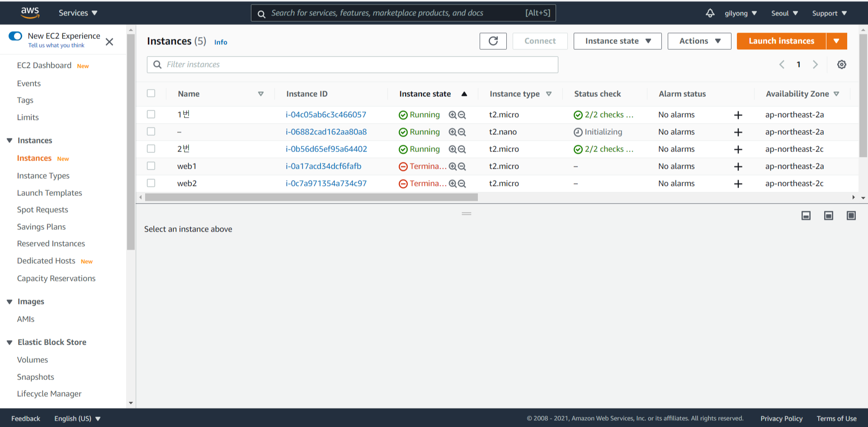Go to next page arrow

click(815, 65)
